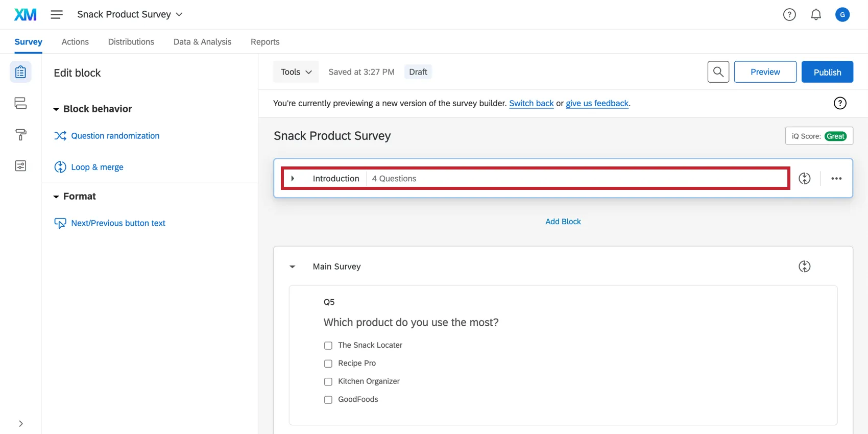Open the look and feel paint roller icon
868x434 pixels.
pyautogui.click(x=20, y=135)
